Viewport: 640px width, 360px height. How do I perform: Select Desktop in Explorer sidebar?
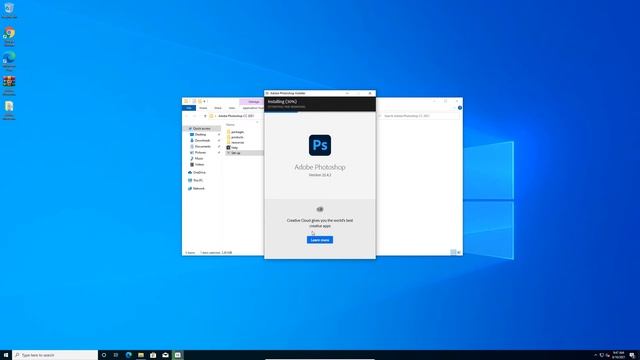200,134
